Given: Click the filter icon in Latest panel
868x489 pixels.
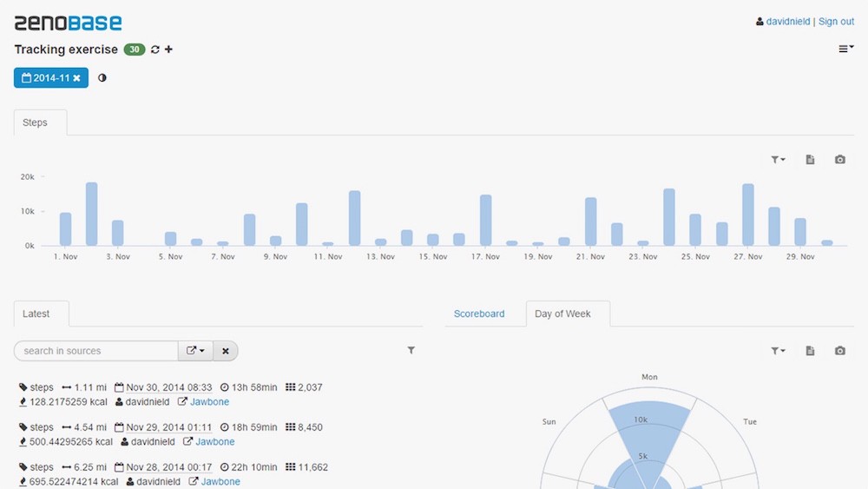Looking at the screenshot, I should (411, 351).
